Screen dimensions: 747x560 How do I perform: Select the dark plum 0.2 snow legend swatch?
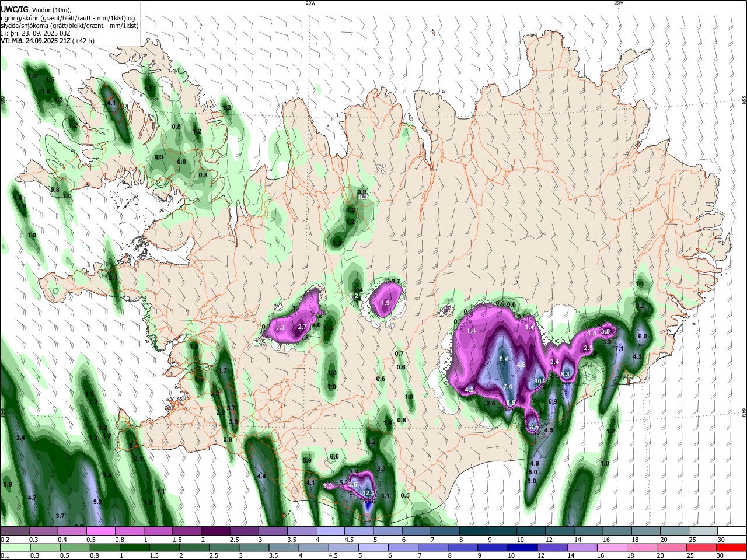coord(15,531)
